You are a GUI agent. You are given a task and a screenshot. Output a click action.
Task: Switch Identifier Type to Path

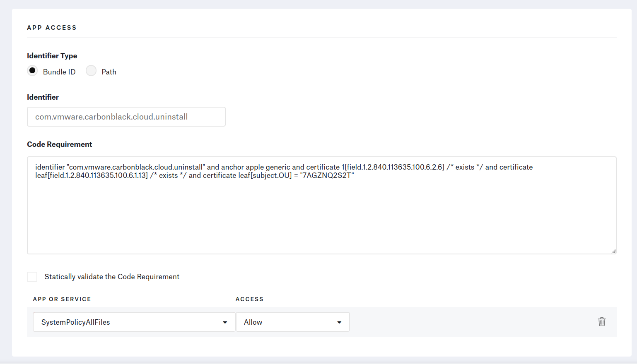tap(91, 71)
